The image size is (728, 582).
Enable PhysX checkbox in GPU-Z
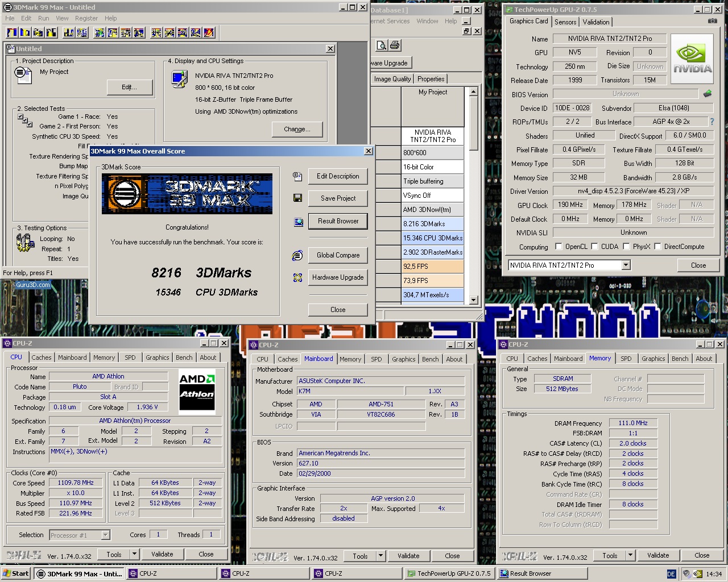click(627, 247)
